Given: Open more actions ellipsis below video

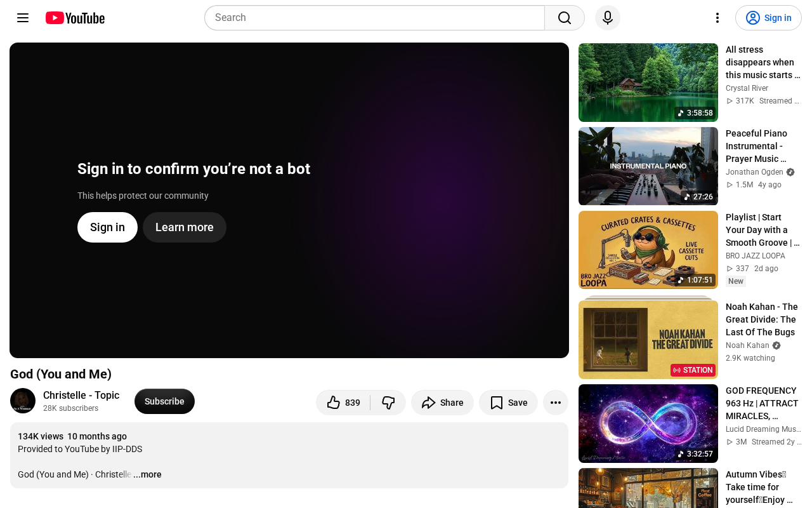Looking at the screenshot, I should click(x=556, y=403).
